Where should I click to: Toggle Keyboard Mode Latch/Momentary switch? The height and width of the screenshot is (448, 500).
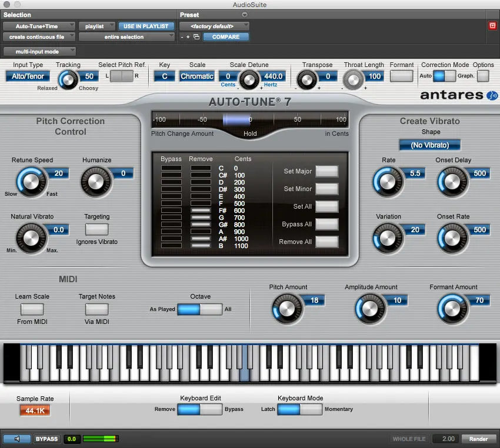click(x=300, y=409)
